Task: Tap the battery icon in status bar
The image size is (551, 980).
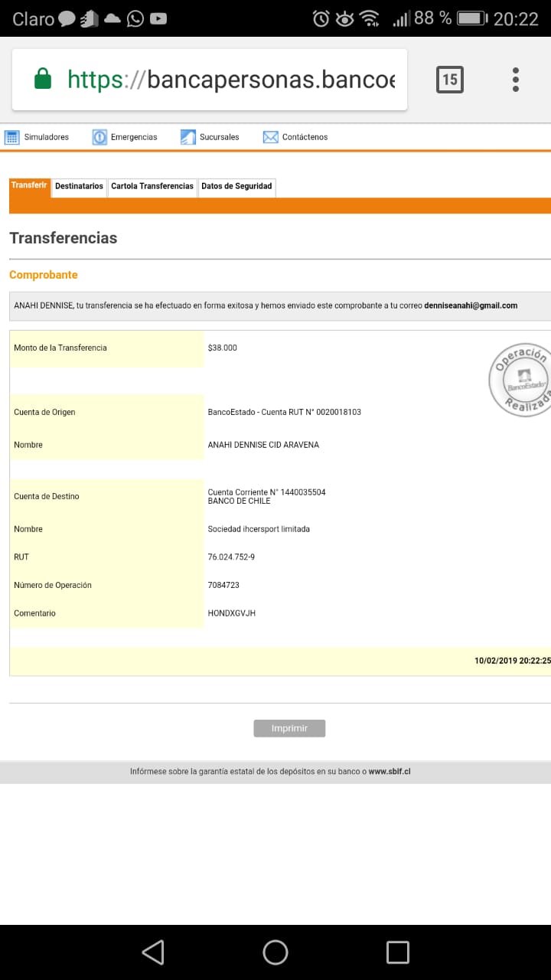Action: pyautogui.click(x=472, y=18)
